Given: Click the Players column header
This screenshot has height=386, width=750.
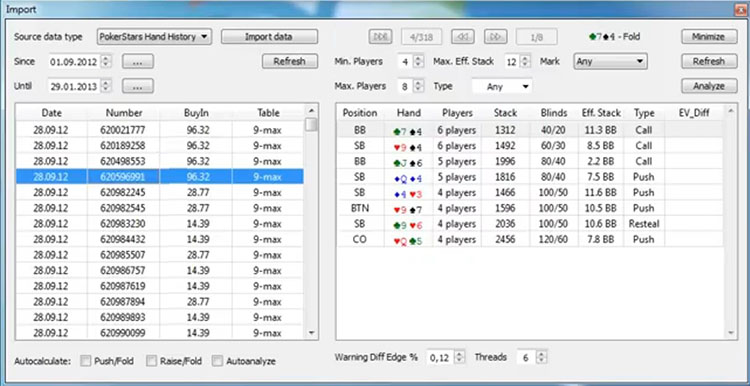Looking at the screenshot, I should (457, 113).
